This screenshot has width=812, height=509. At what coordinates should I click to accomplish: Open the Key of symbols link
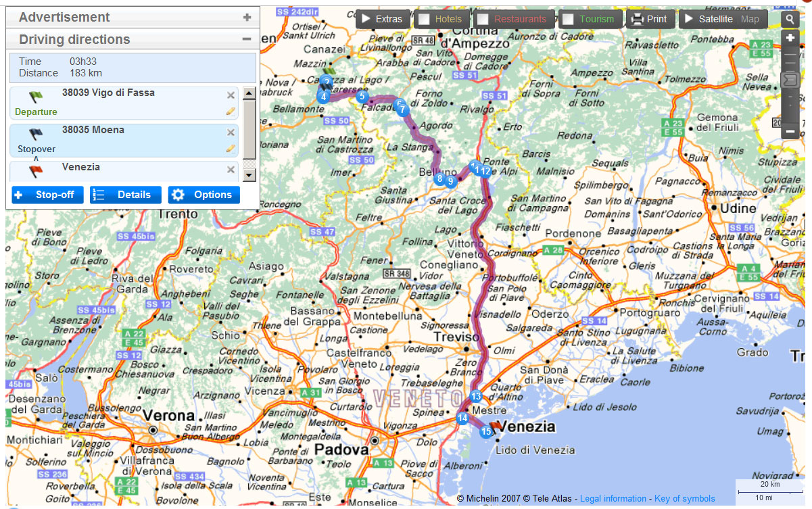pos(685,499)
